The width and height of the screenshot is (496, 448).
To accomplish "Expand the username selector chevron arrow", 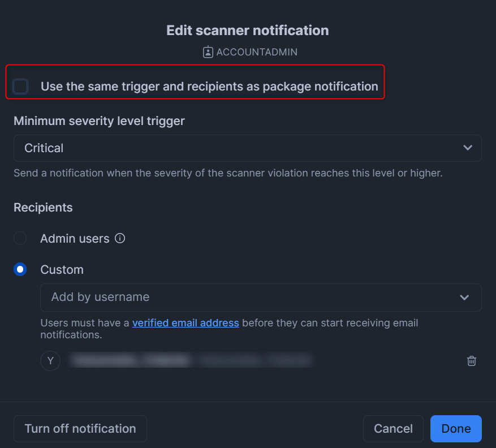I will [x=464, y=298].
